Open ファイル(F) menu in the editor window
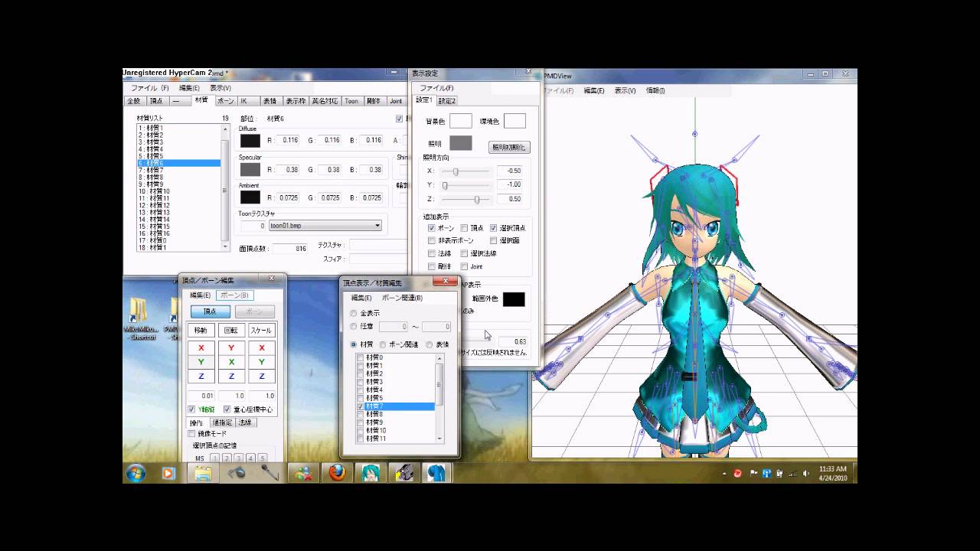The image size is (980, 551). click(150, 88)
